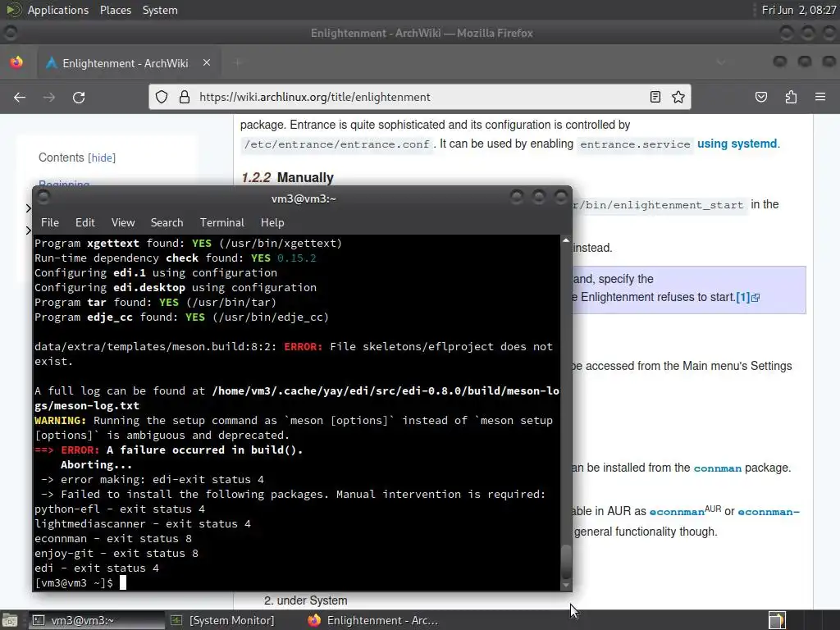This screenshot has width=840, height=630.
Task: Click the external link icon after [1]
Action: click(756, 298)
